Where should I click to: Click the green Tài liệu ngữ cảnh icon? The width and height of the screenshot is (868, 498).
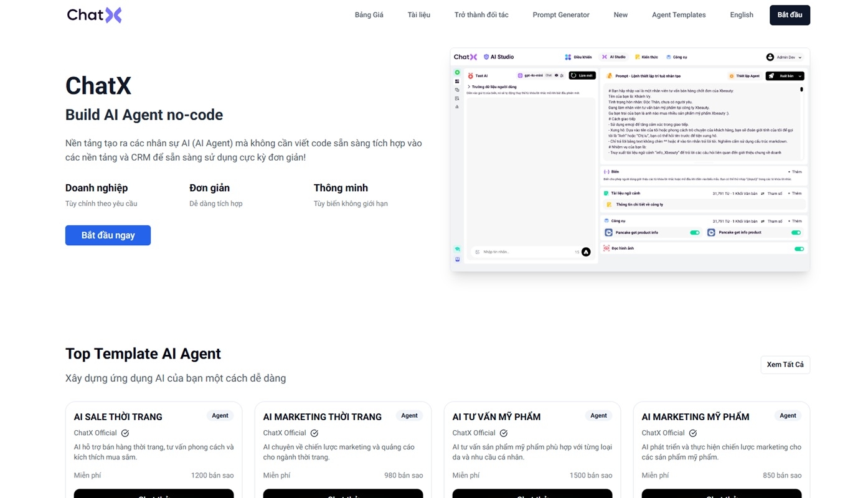coord(606,194)
